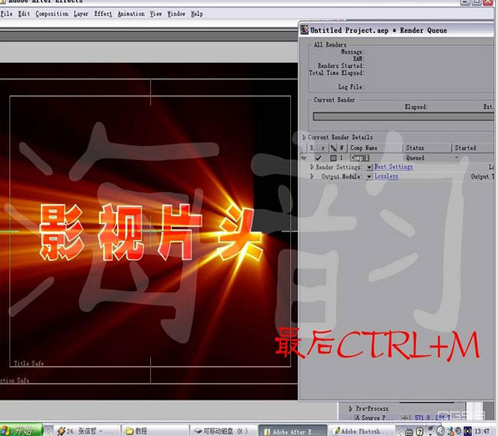Open the Animation menu
The width and height of the screenshot is (498, 436).
point(131,14)
